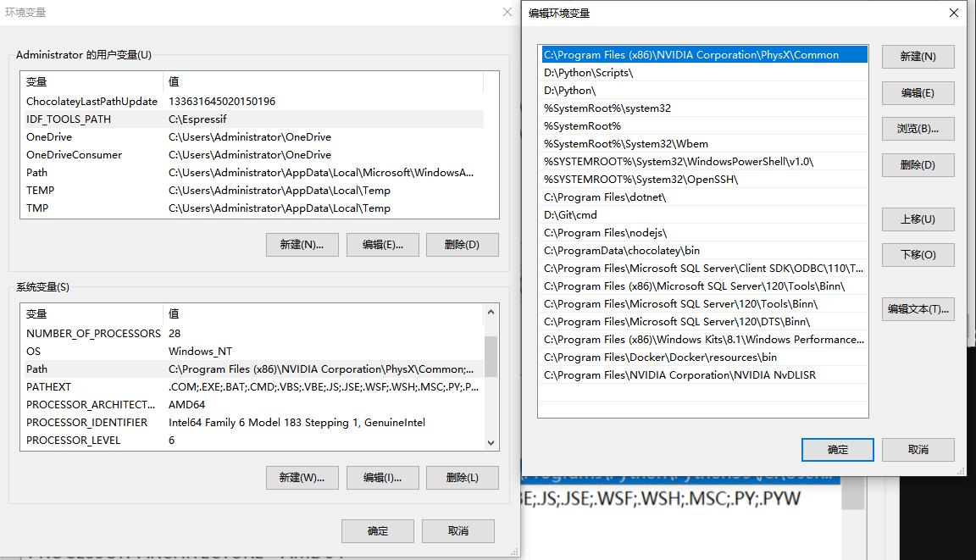Image resolution: width=976 pixels, height=560 pixels.
Task: Select the C:\ProgramData\chocolatey\bin entry
Action: click(x=704, y=251)
